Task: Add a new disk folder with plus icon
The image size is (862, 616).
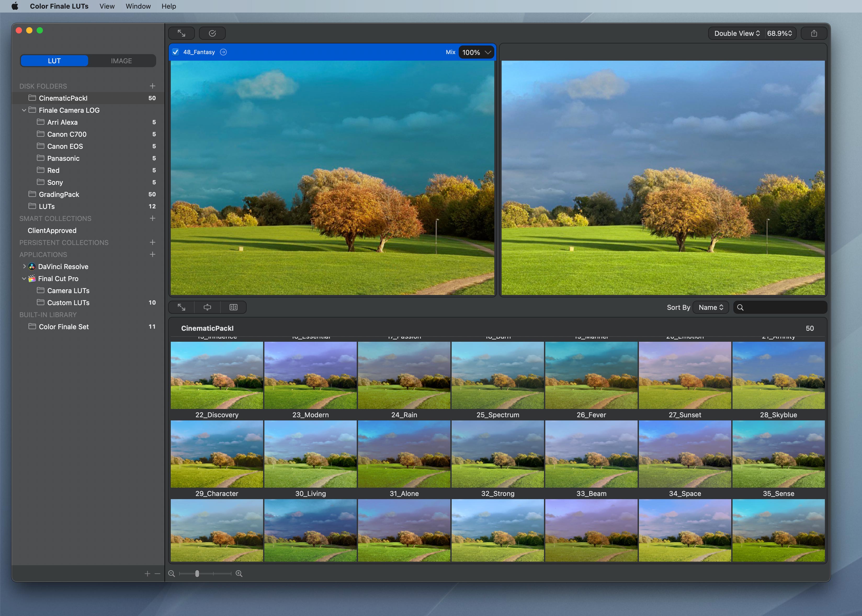Action: (152, 86)
